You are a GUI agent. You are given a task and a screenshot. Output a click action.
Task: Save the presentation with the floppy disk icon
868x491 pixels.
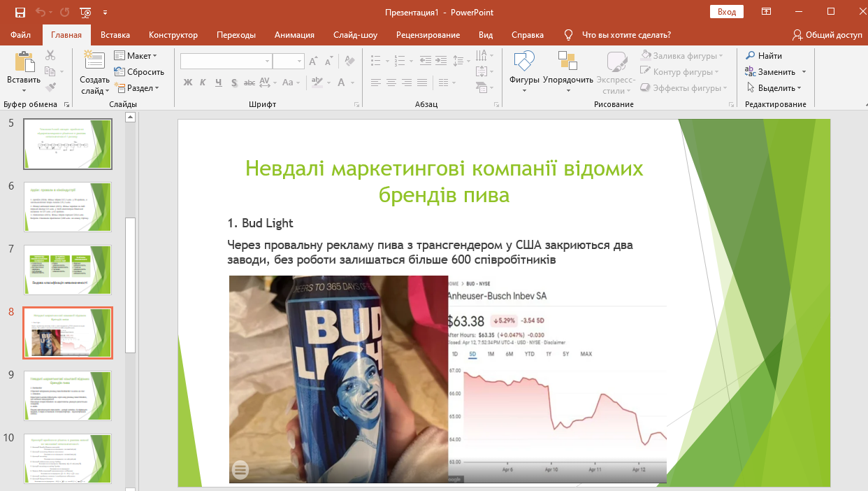pos(20,12)
